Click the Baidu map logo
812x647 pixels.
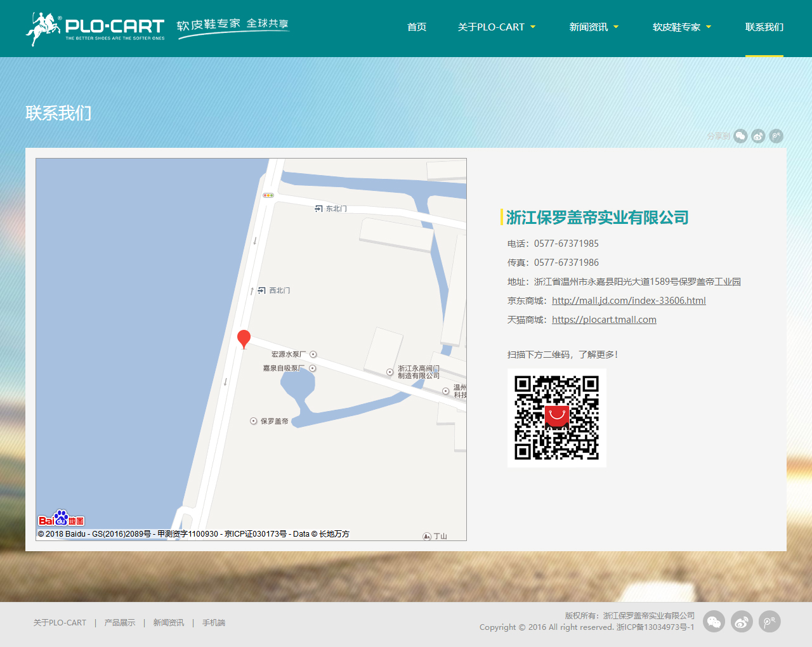pos(62,518)
